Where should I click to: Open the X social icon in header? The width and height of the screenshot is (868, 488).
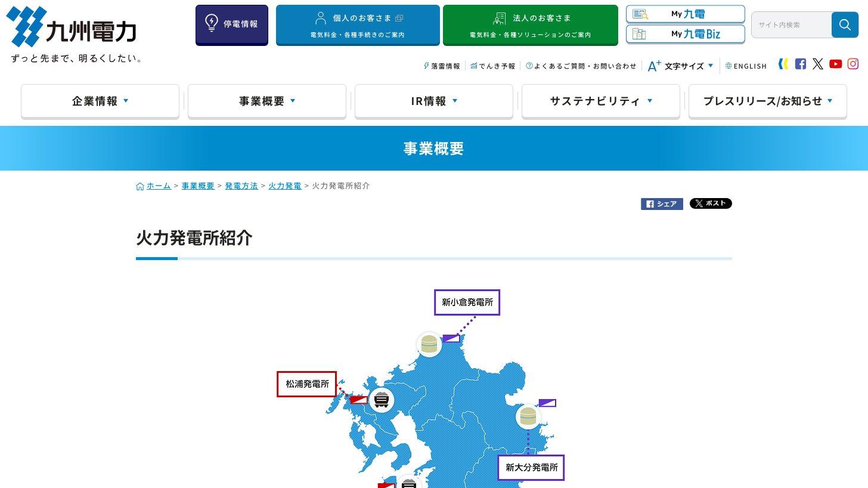pyautogui.click(x=818, y=64)
